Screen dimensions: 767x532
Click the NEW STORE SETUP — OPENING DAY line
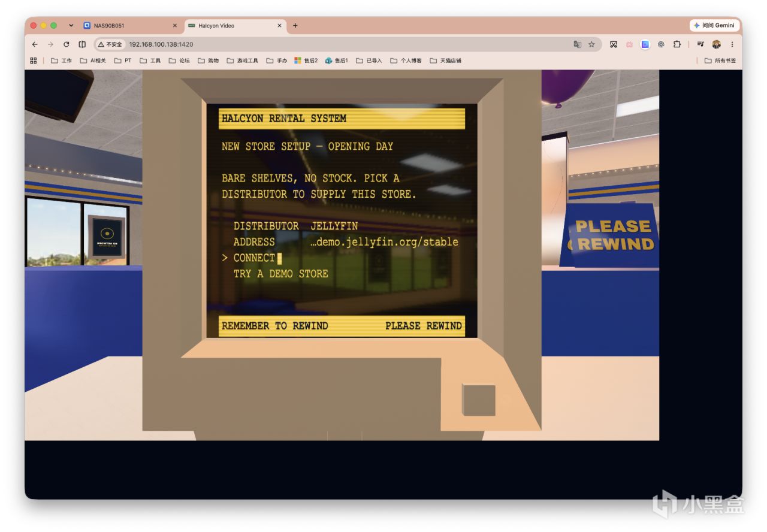(307, 146)
